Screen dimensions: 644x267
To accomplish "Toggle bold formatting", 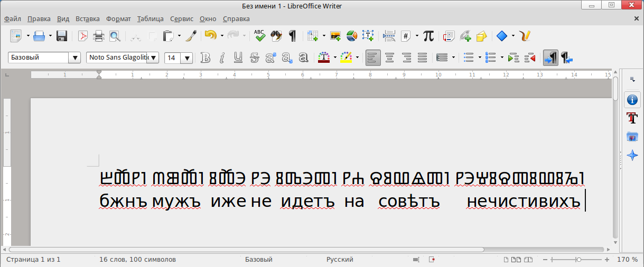I will (206, 58).
